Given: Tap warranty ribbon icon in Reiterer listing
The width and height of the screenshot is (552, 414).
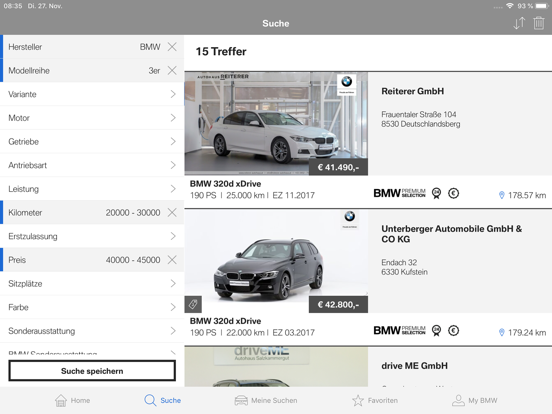Looking at the screenshot, I should click(x=437, y=193).
